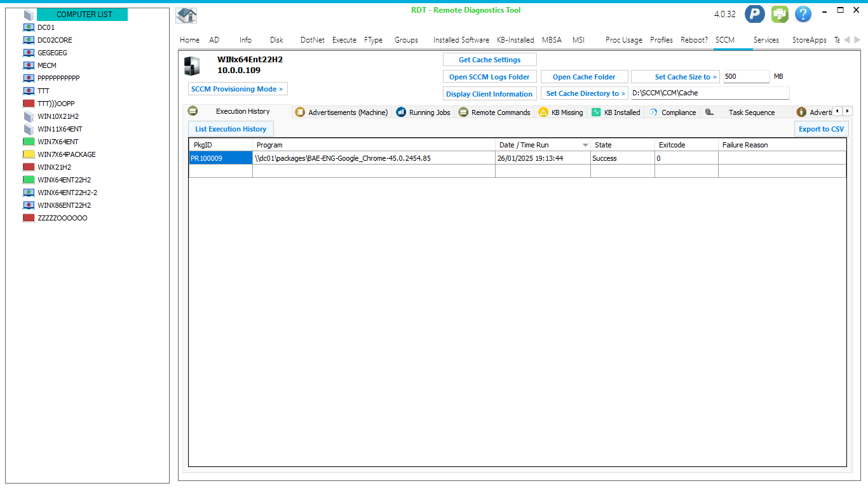Select WINX64ENT22H2 in the computer list
Image resolution: width=868 pixels, height=488 pixels.
[x=64, y=180]
